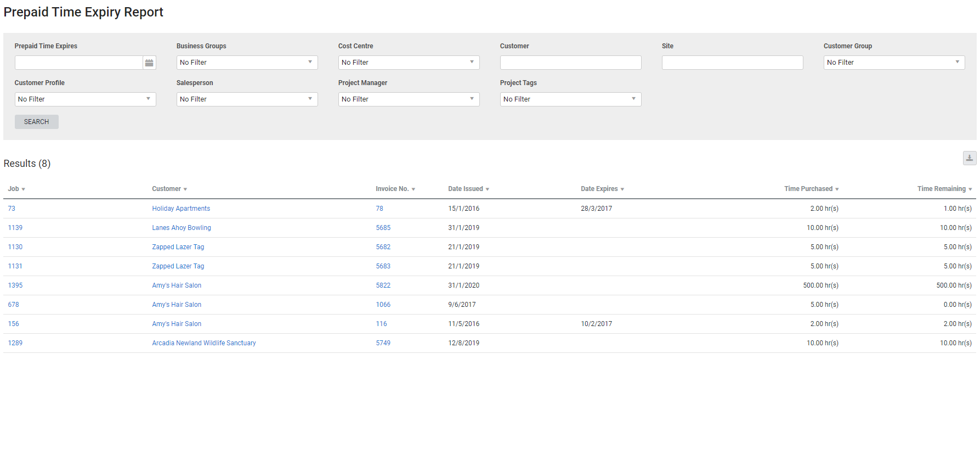Open job 1130 link
Image resolution: width=980 pixels, height=460 pixels.
coord(15,247)
